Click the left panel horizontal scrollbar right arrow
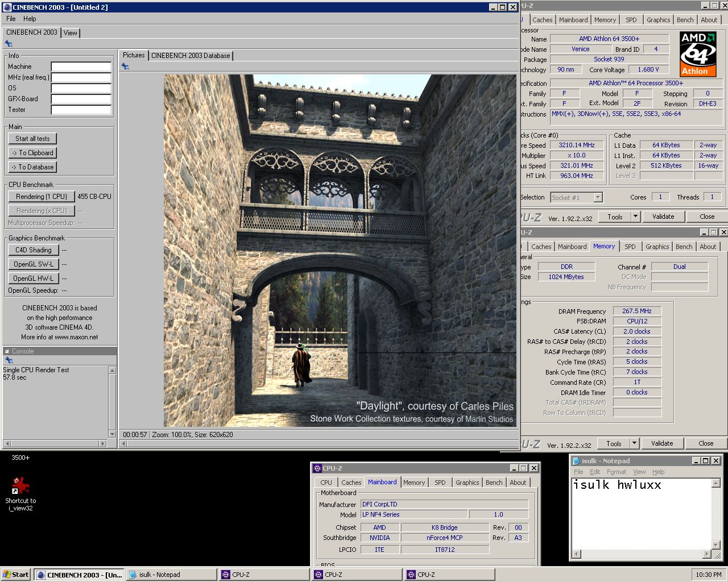The width and height of the screenshot is (728, 582). [x=102, y=443]
